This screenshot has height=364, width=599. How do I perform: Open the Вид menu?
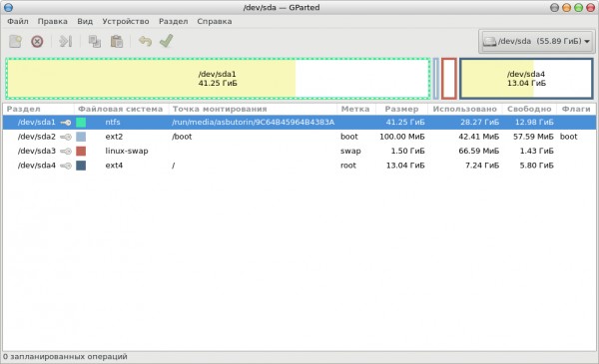[x=85, y=21]
